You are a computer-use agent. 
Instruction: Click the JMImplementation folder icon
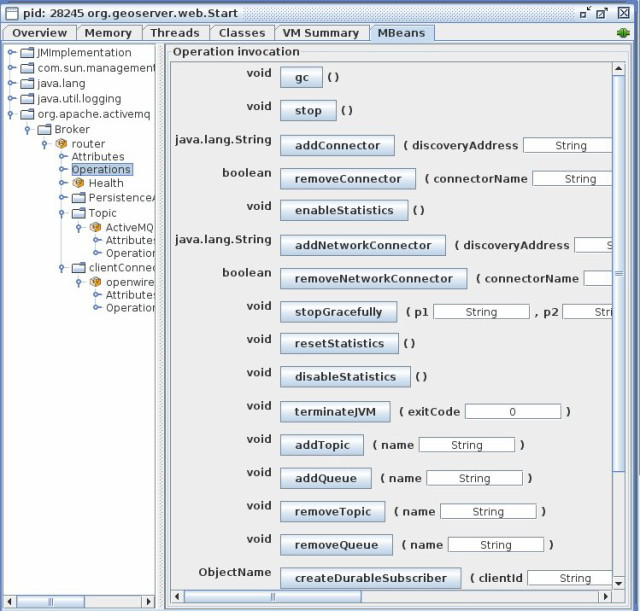[x=28, y=53]
